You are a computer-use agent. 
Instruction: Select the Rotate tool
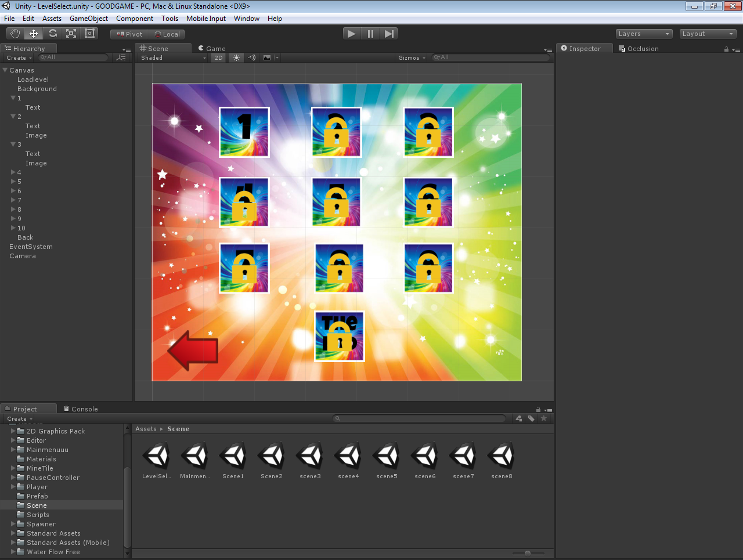coord(52,34)
